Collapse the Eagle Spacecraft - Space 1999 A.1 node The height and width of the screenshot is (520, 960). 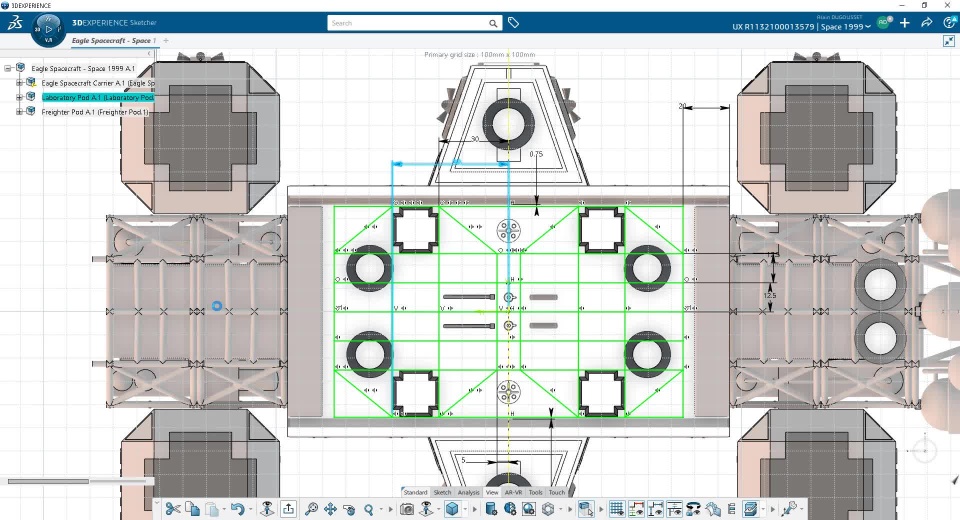click(7, 68)
